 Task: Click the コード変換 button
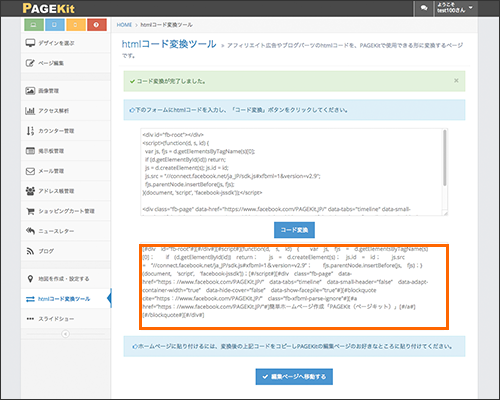pos(294,230)
